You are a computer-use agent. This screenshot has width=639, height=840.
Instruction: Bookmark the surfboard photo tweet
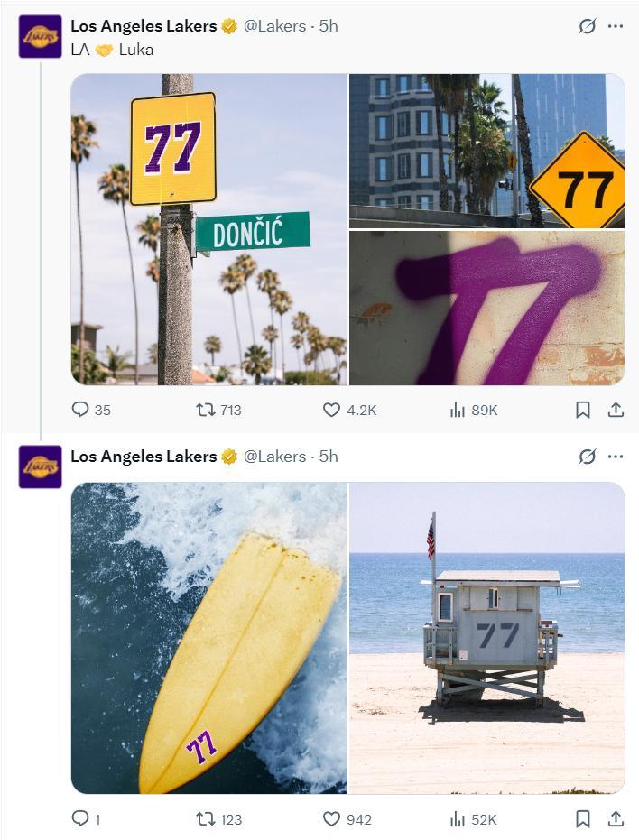(x=583, y=819)
